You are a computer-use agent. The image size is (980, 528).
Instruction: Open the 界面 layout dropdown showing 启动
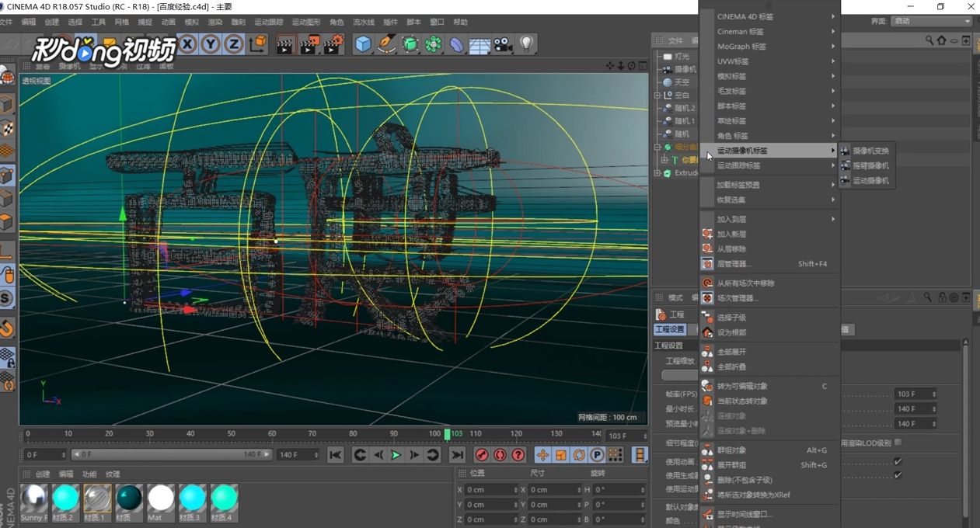[931, 21]
